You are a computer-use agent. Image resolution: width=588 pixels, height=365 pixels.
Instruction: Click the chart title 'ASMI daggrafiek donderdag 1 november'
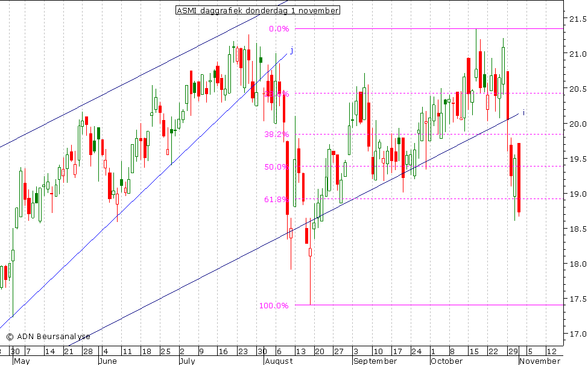click(258, 10)
